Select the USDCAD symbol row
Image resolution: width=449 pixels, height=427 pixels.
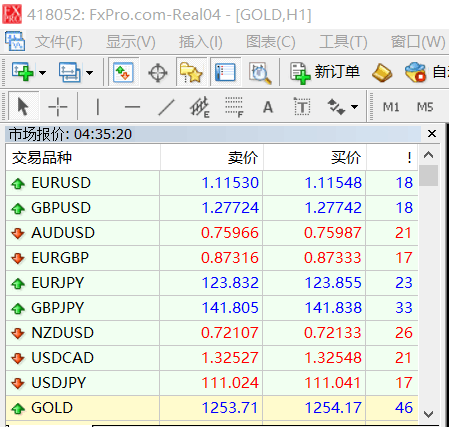212,358
